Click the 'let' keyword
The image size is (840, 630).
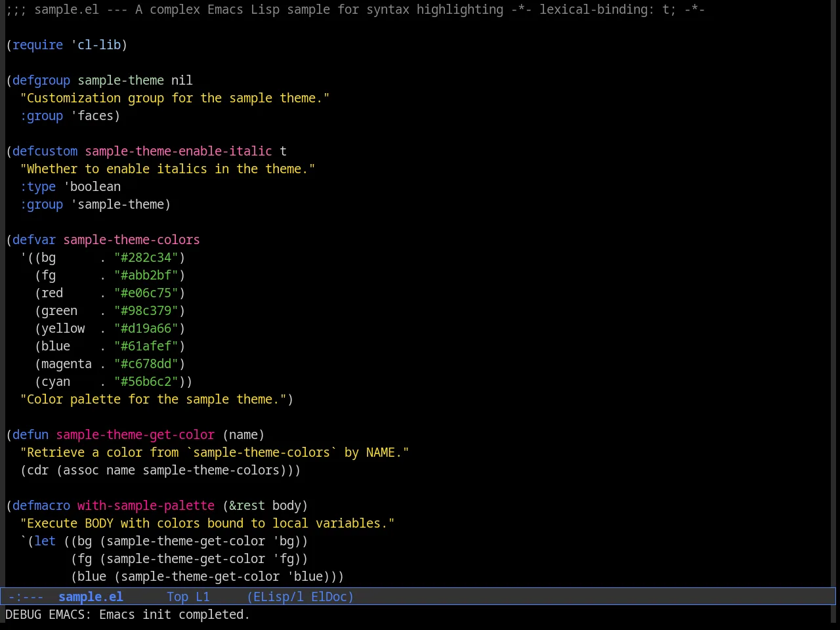click(45, 541)
